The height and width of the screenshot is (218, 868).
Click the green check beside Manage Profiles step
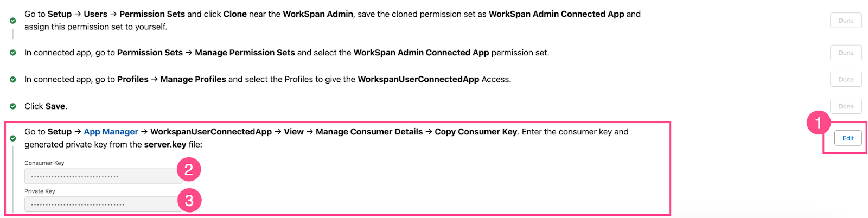12,79
